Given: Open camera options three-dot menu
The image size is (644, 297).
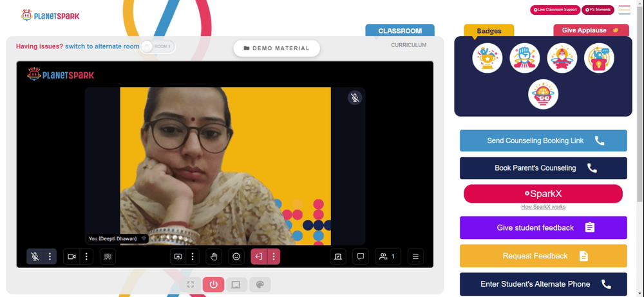Looking at the screenshot, I should coord(86,257).
